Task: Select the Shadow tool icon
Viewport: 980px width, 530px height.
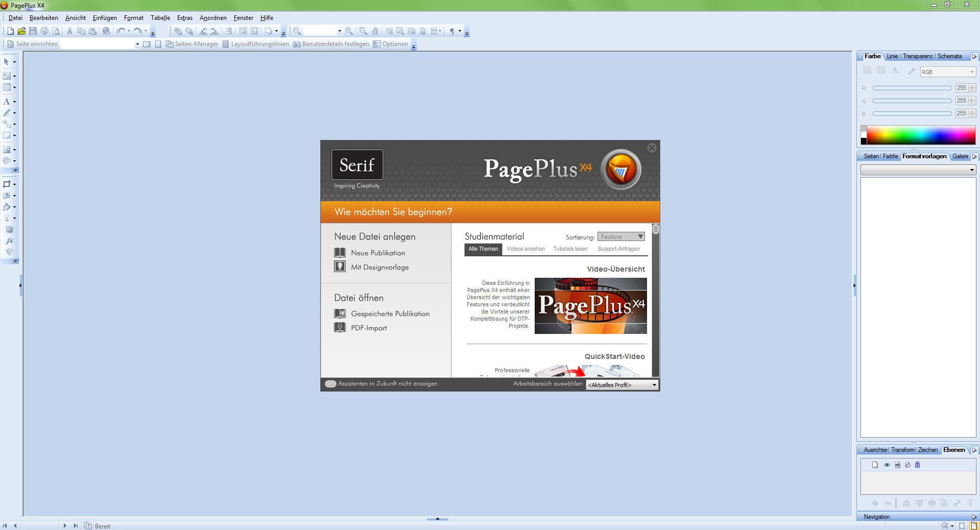Action: tap(9, 229)
